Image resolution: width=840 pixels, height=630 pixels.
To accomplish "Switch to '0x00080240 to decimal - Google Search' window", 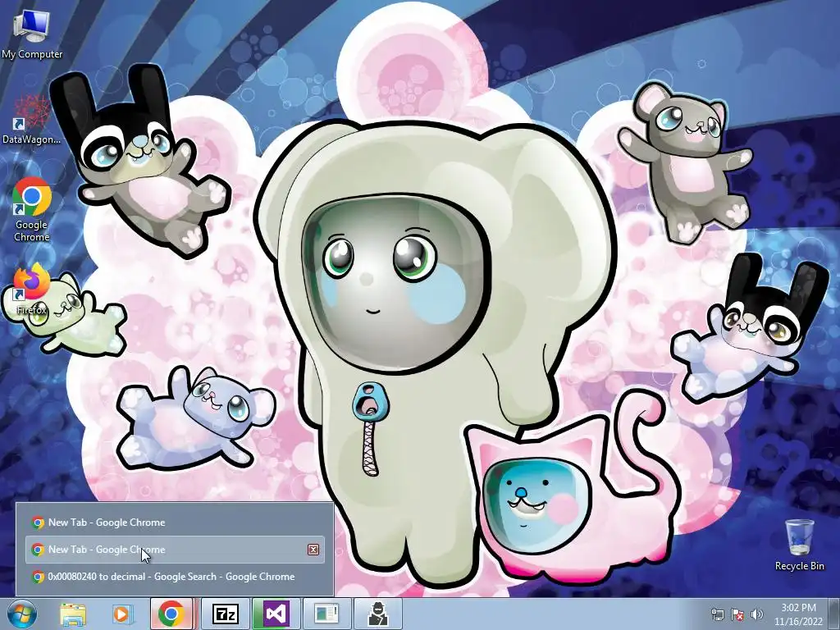I will pos(175,577).
